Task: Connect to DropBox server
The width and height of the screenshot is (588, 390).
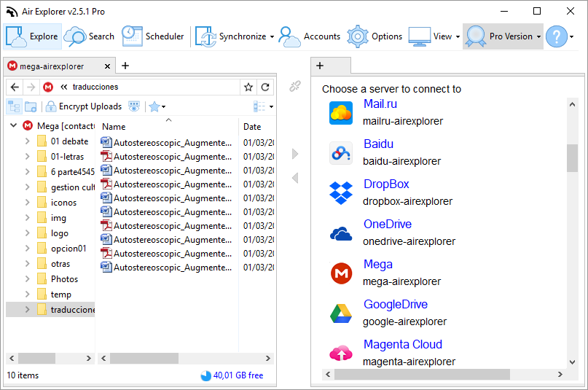Action: click(386, 184)
